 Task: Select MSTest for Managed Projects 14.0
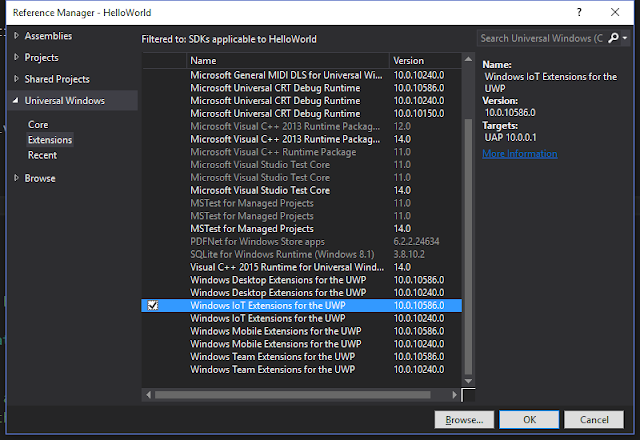pyautogui.click(x=302, y=229)
